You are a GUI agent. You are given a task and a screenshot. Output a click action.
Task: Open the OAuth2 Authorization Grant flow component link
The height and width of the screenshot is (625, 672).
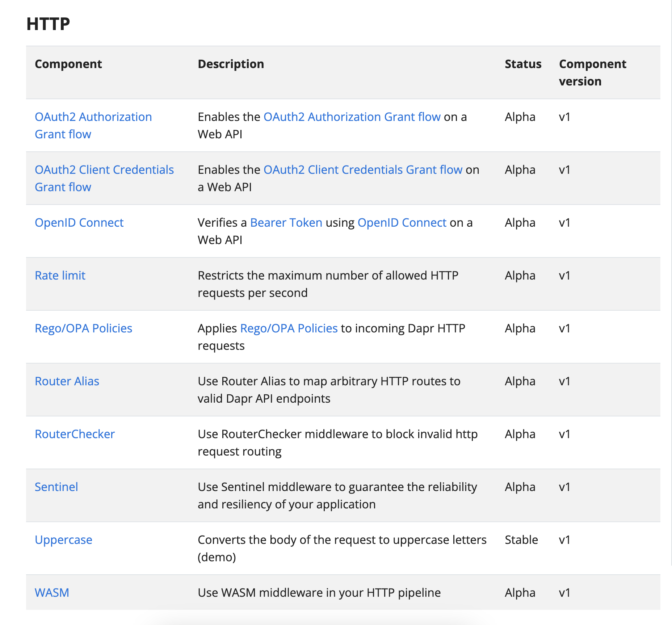93,125
